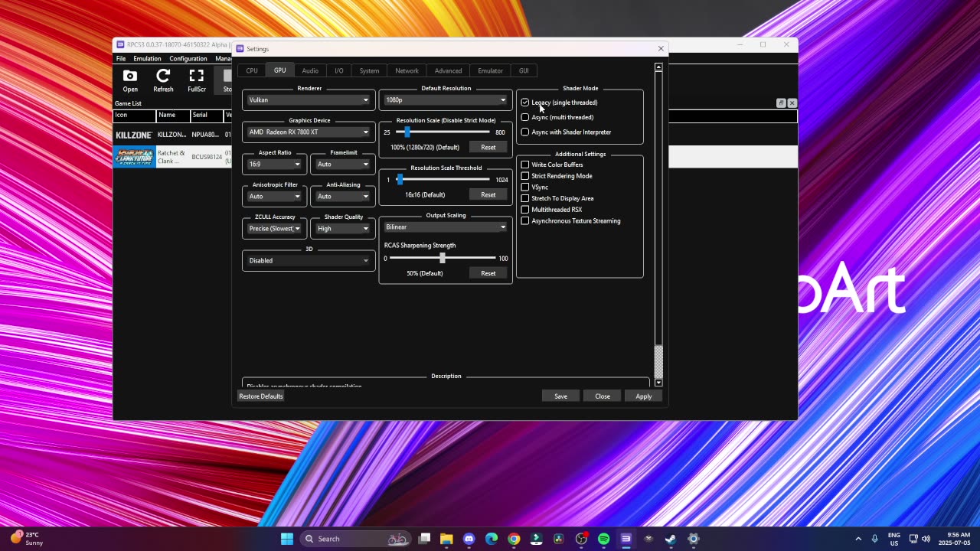The width and height of the screenshot is (980, 551).
Task: Click the Open toolbar icon in RPCS3
Action: click(130, 80)
